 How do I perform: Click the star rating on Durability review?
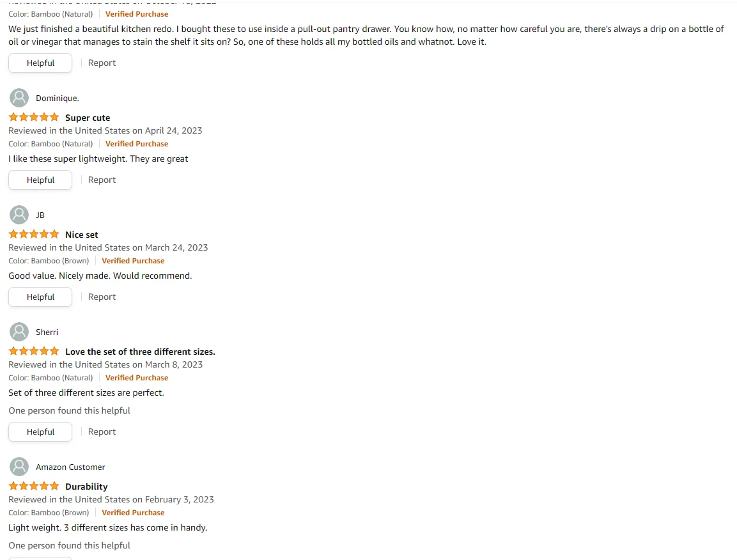point(34,486)
